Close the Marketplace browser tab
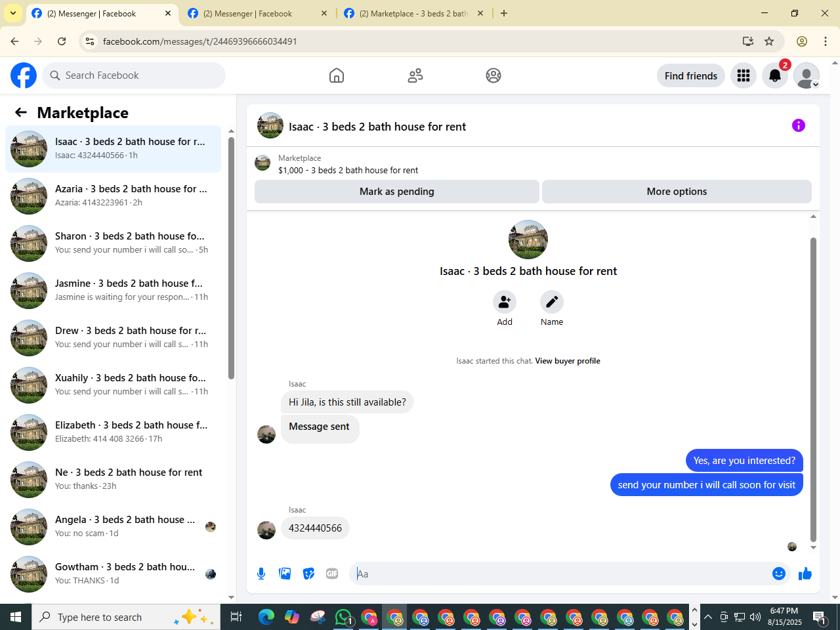Screen dimensions: 840x630 click(x=480, y=13)
